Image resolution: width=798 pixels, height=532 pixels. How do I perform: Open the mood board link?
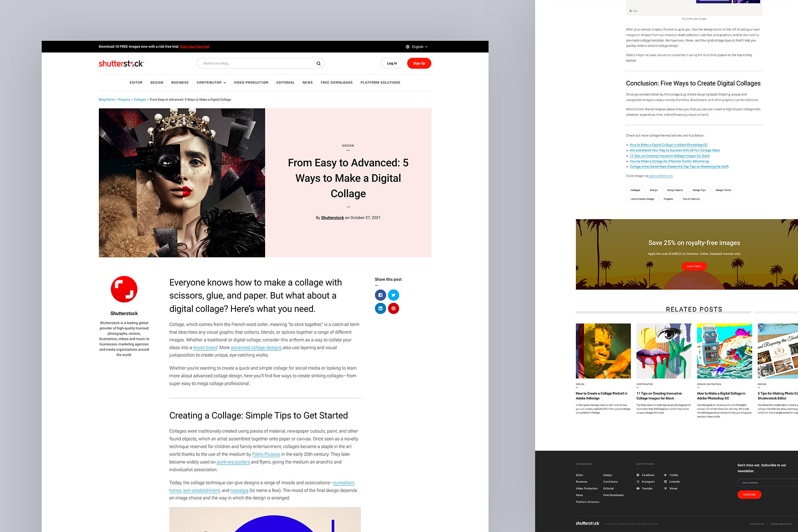coord(205,348)
